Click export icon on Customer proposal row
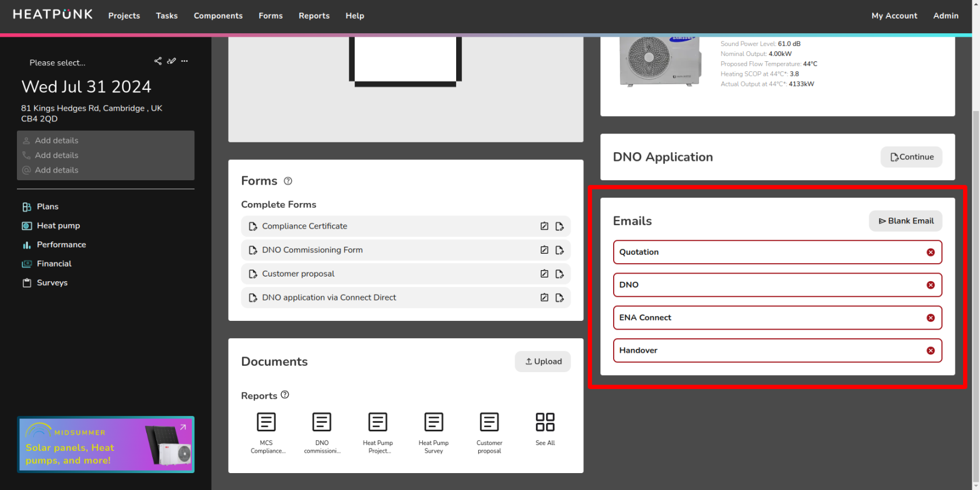 [x=559, y=274]
